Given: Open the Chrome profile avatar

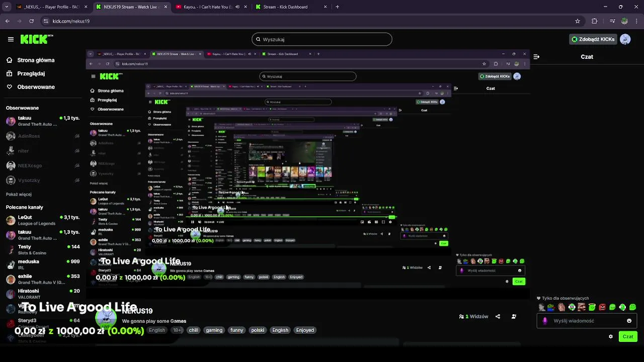Looking at the screenshot, I should [624, 21].
